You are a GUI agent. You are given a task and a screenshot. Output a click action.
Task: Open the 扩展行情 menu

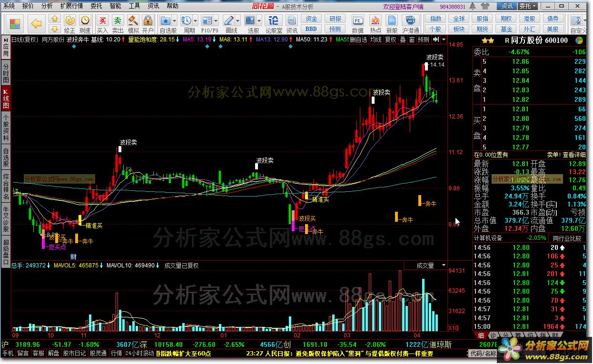71,6
